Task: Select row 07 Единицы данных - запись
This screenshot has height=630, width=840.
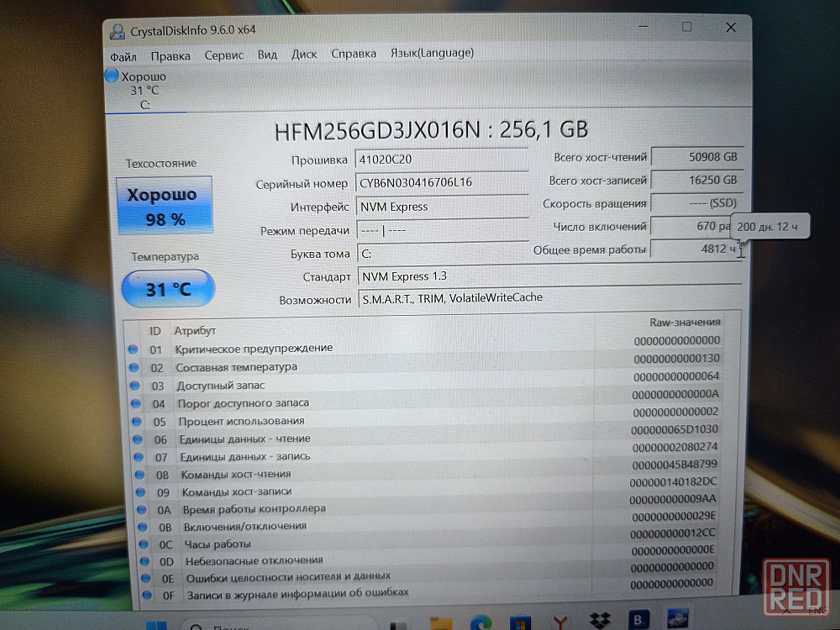Action: click(x=429, y=452)
